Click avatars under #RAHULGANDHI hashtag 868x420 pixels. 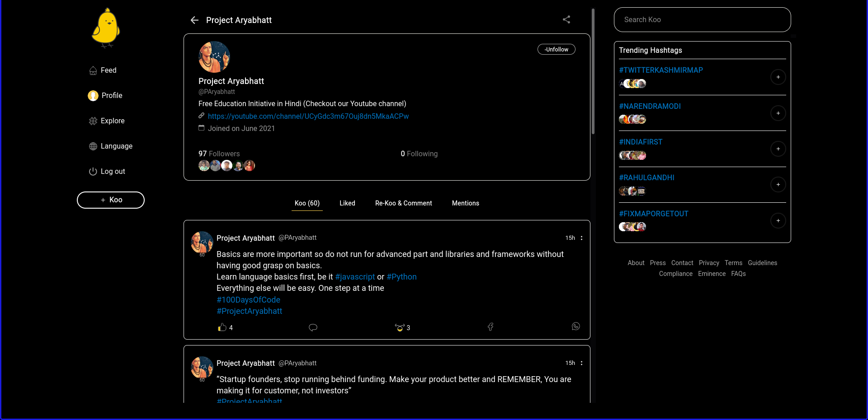632,191
